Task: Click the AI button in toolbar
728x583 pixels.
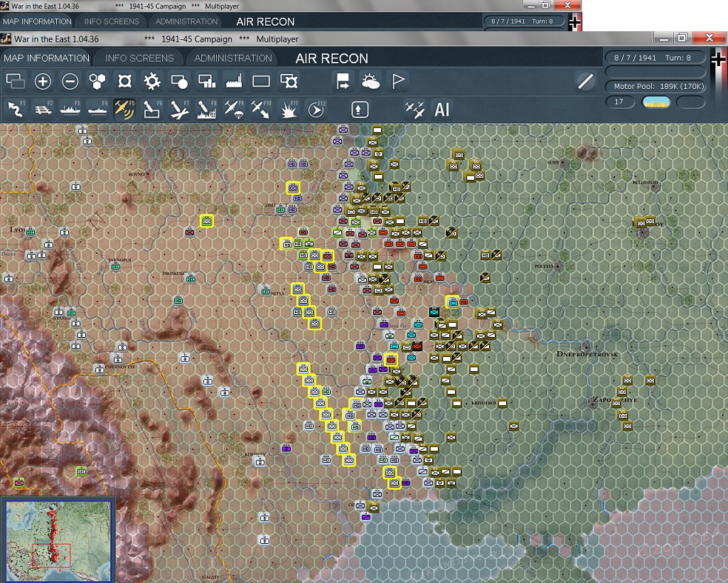Action: [x=441, y=110]
